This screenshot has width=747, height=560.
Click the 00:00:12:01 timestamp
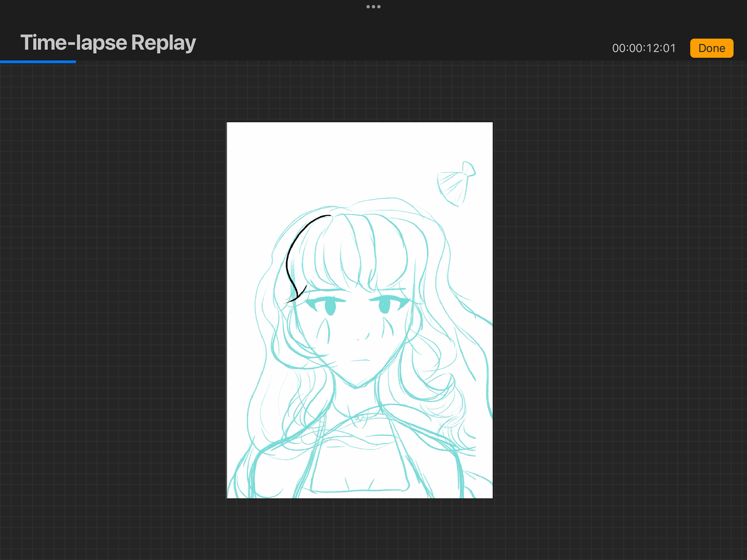[x=644, y=48]
